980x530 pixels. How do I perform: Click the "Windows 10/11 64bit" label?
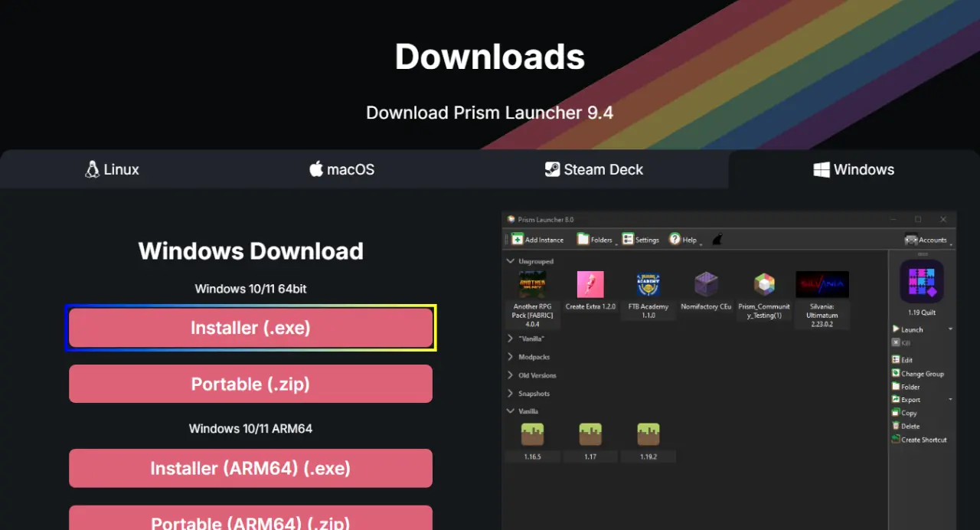tap(250, 289)
